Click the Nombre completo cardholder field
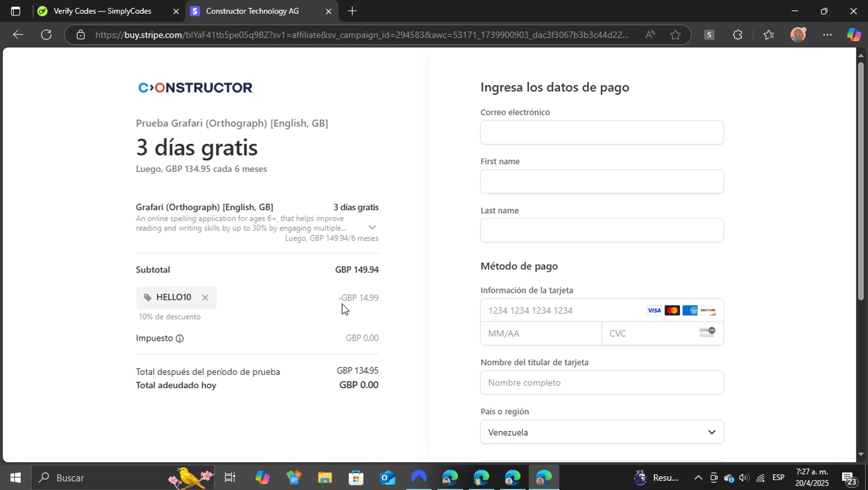The image size is (868, 490). (602, 383)
